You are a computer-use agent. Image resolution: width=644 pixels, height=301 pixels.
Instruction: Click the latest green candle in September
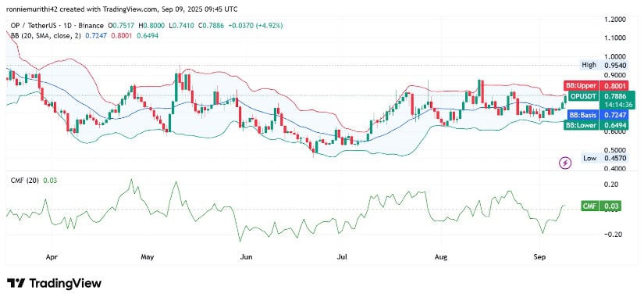pyautogui.click(x=565, y=99)
